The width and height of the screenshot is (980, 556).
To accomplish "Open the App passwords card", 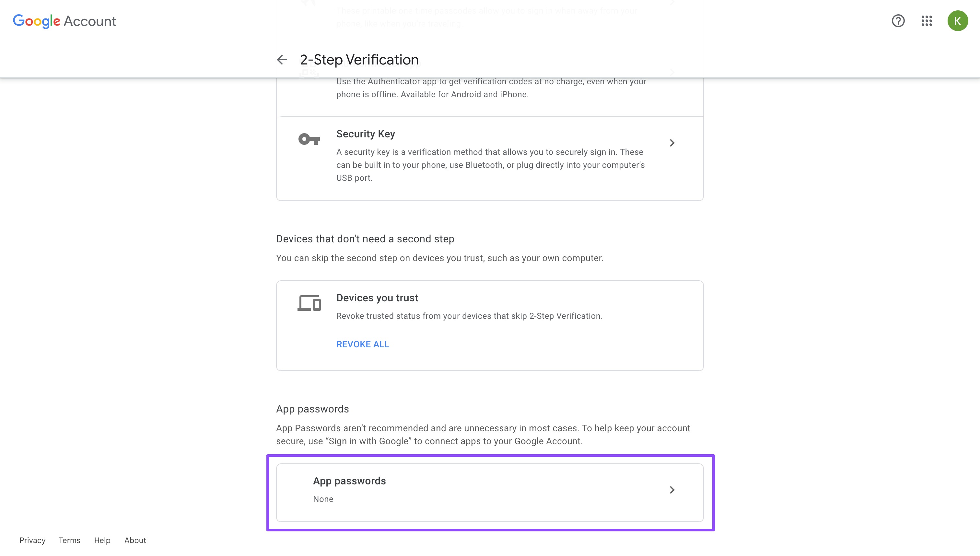I will [x=490, y=492].
